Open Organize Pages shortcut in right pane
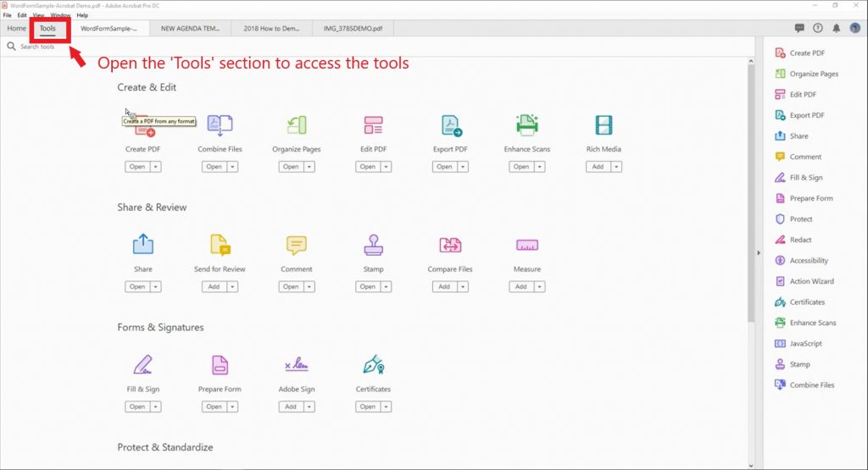Viewport: 868px width, 470px height. pos(807,74)
